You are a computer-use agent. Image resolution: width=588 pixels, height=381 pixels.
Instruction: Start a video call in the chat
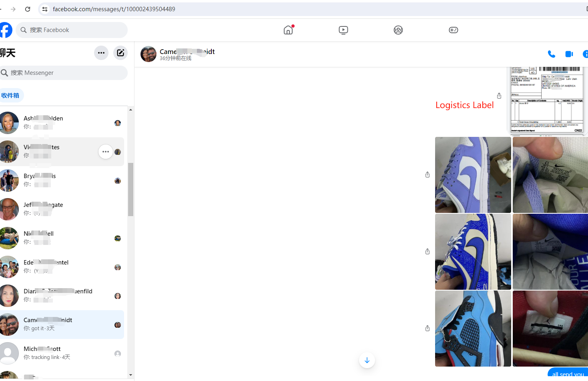[x=569, y=54]
